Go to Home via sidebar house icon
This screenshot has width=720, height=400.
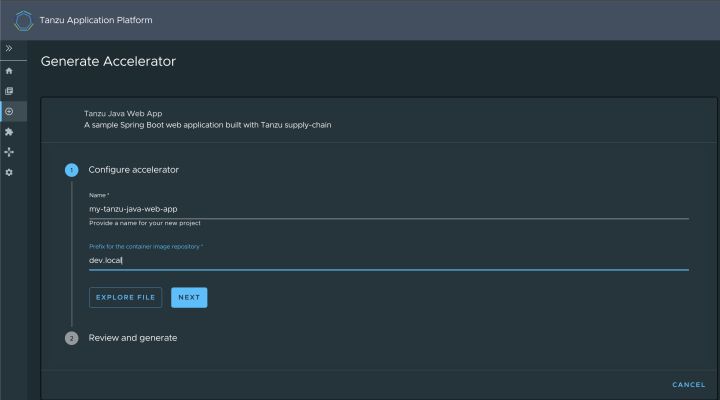9,71
